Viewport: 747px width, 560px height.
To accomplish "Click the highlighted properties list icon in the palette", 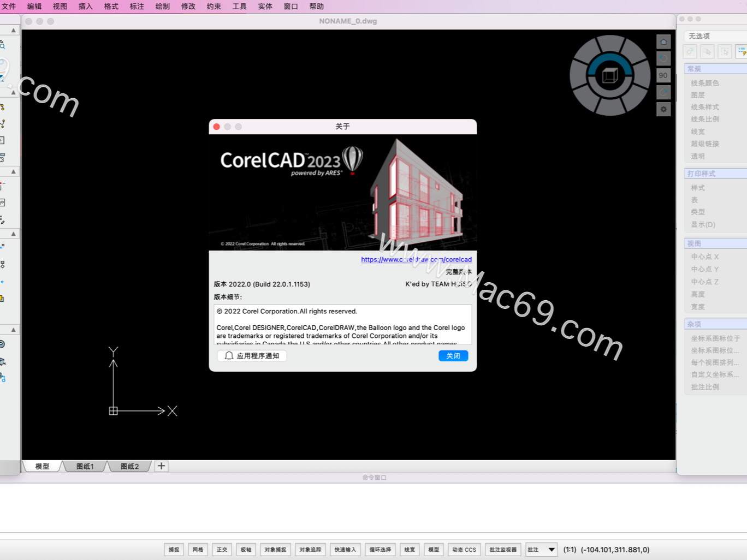I will coord(741,51).
